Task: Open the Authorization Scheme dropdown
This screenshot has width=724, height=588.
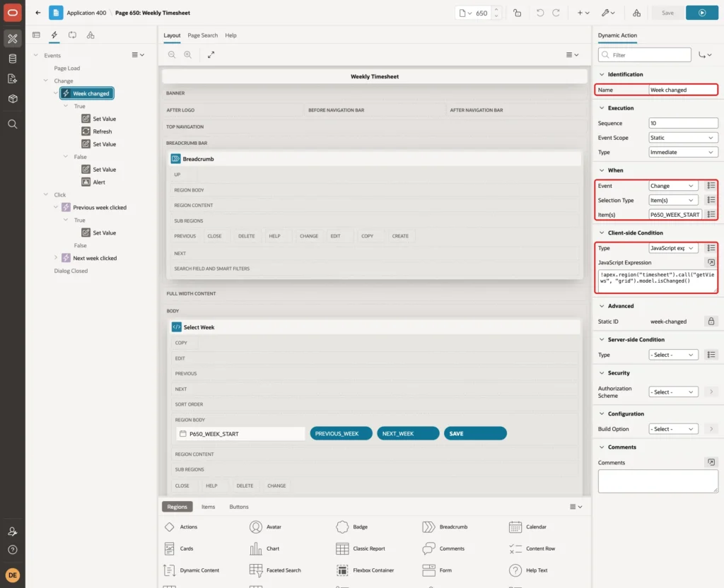Action: pyautogui.click(x=673, y=392)
